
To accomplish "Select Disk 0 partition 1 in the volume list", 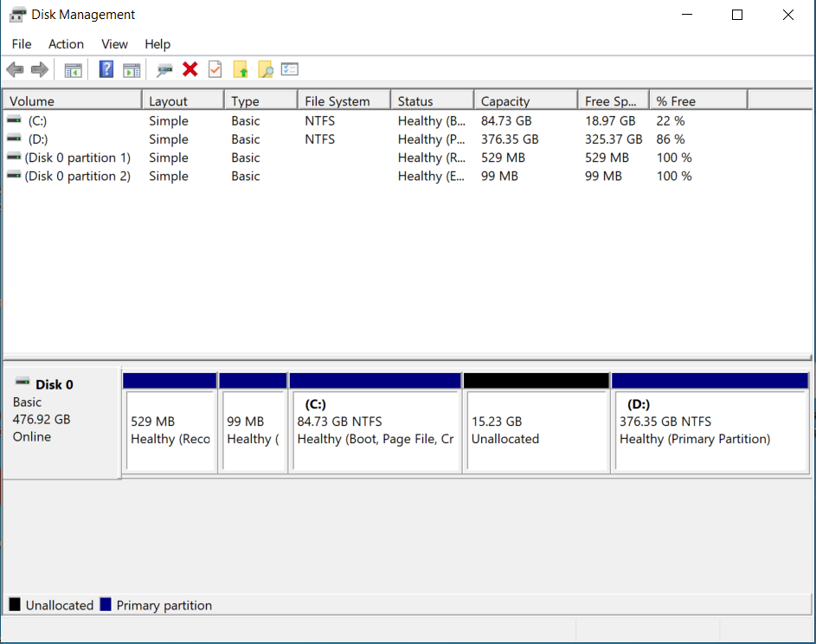I will pyautogui.click(x=77, y=158).
